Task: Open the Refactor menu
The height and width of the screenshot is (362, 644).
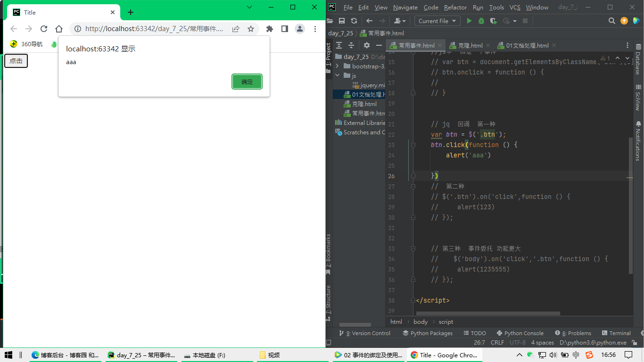Action: pyautogui.click(x=455, y=7)
